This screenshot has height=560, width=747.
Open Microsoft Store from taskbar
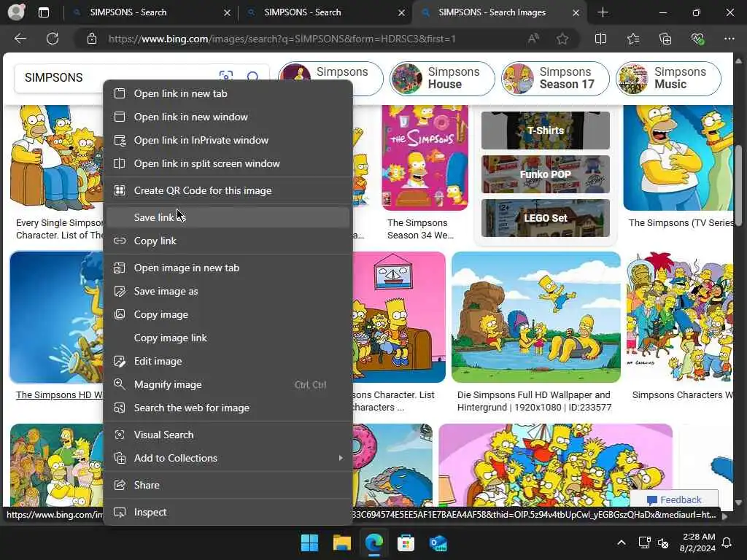coord(406,542)
